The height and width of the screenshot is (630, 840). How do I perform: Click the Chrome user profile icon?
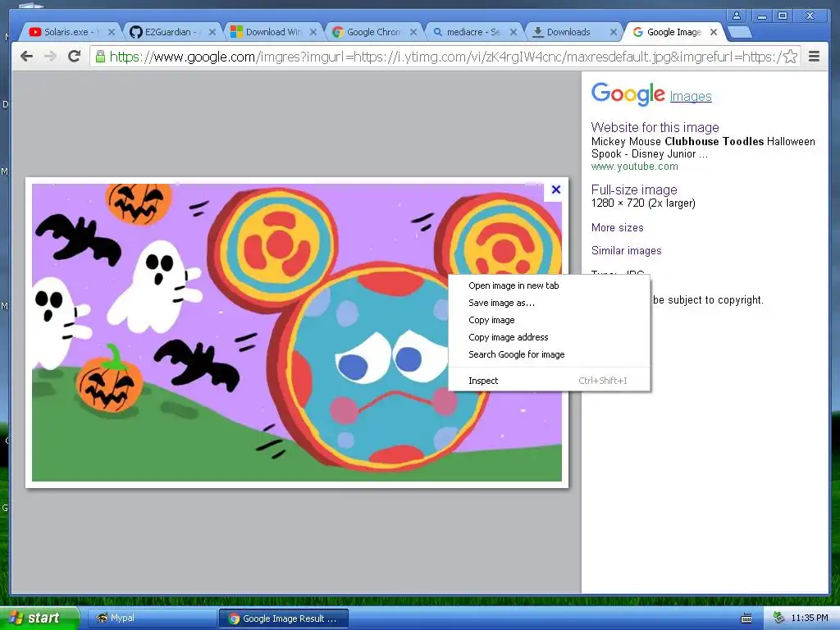coord(737,16)
